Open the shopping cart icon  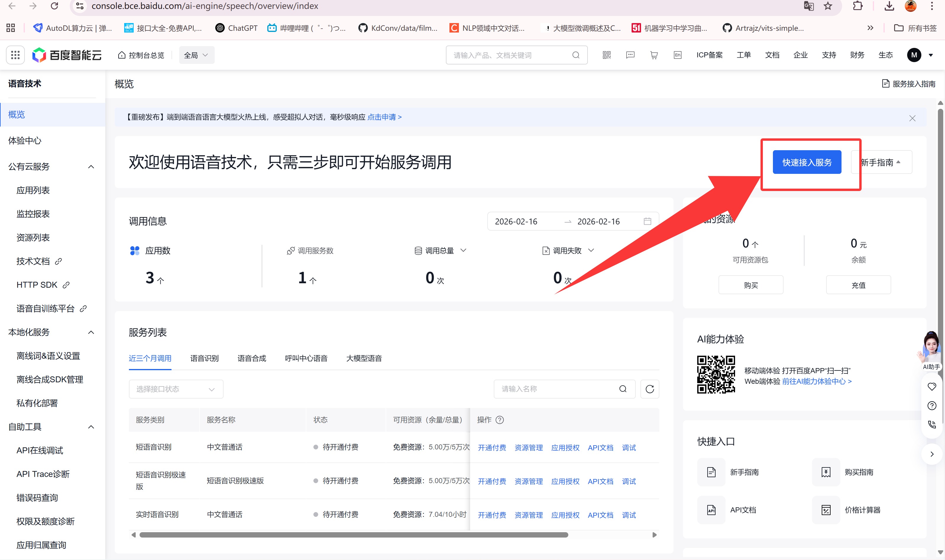[x=654, y=55]
